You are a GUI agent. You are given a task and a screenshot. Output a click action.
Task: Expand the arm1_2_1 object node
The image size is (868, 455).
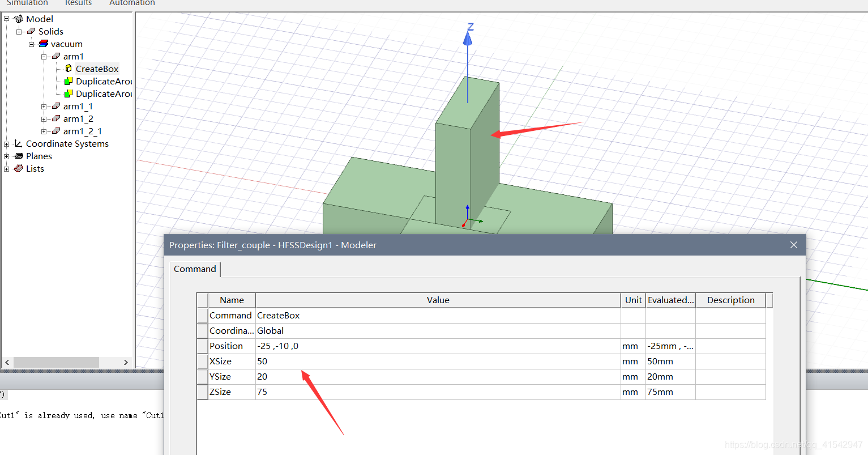pyautogui.click(x=44, y=131)
